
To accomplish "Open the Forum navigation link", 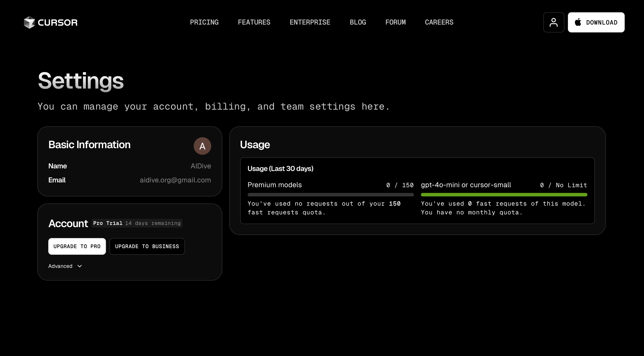I will [395, 22].
